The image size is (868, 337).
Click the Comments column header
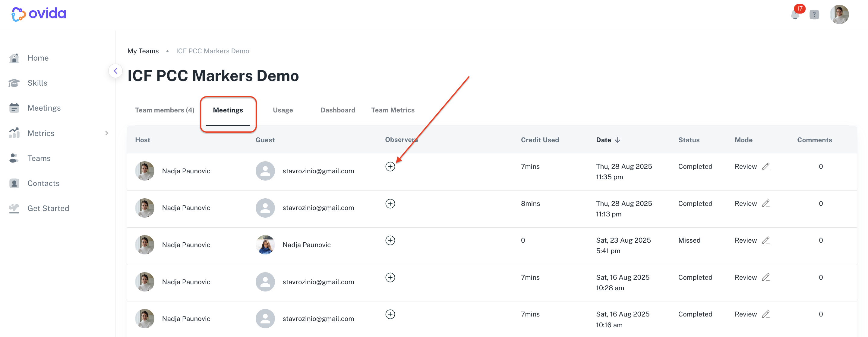point(814,140)
